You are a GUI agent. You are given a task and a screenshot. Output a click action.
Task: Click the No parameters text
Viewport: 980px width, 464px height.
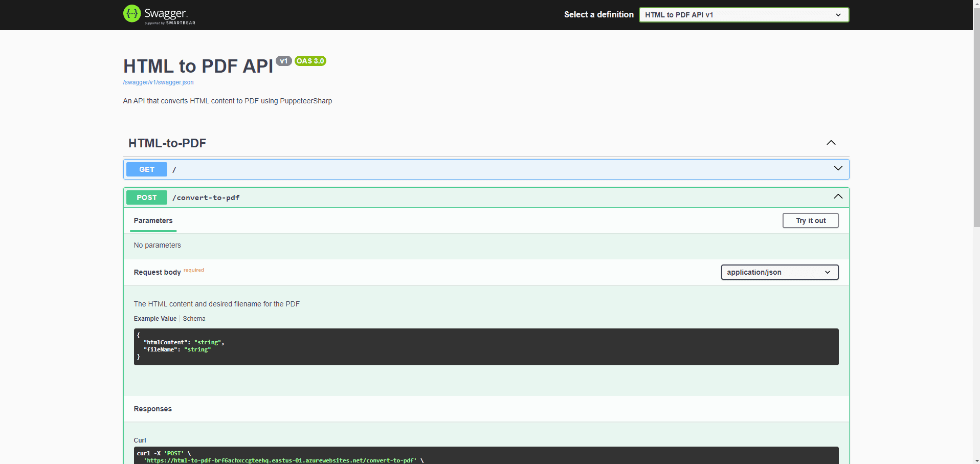157,245
